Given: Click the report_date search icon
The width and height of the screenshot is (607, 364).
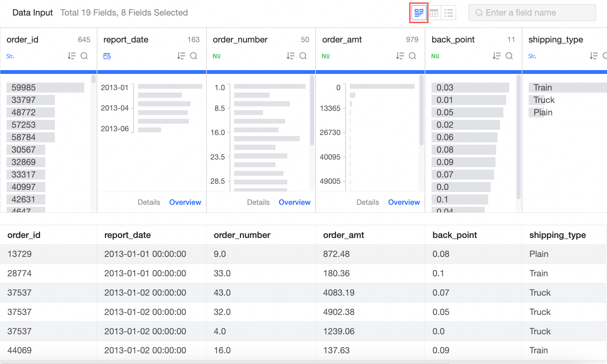Looking at the screenshot, I should [194, 56].
